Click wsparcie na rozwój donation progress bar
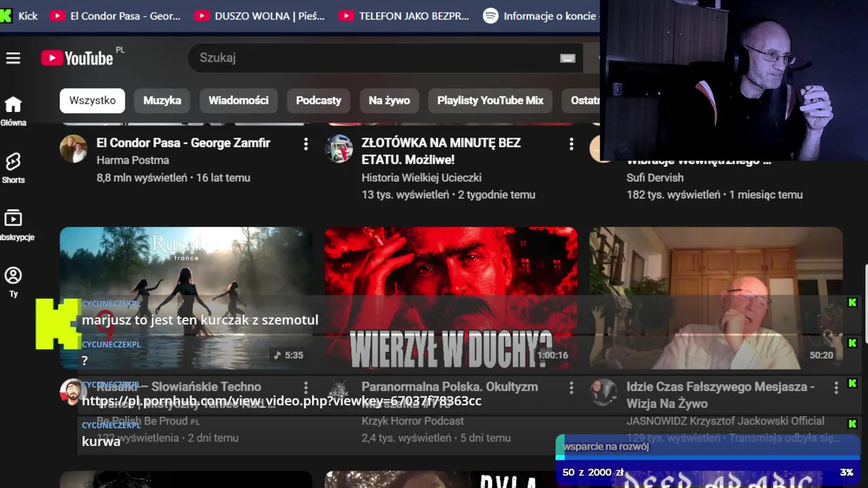Image resolution: width=868 pixels, height=488 pixels. tap(707, 459)
